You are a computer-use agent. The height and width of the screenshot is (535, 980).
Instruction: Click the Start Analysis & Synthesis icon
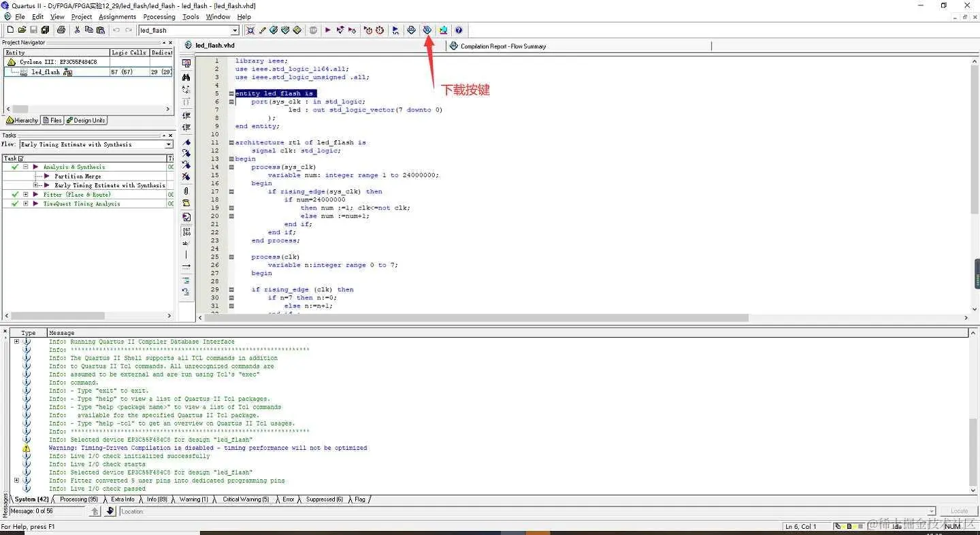(x=340, y=30)
